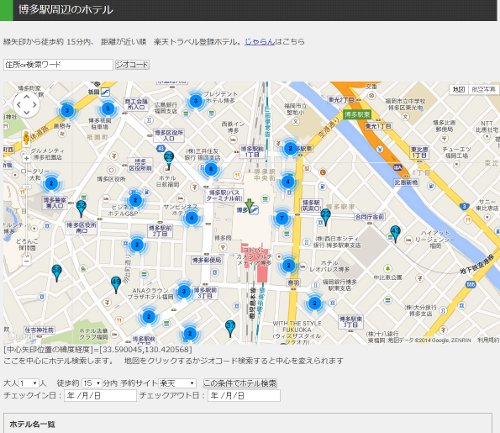Click the Street View pegman icon
Viewport: 500px width, 433px height.
tap(26, 138)
